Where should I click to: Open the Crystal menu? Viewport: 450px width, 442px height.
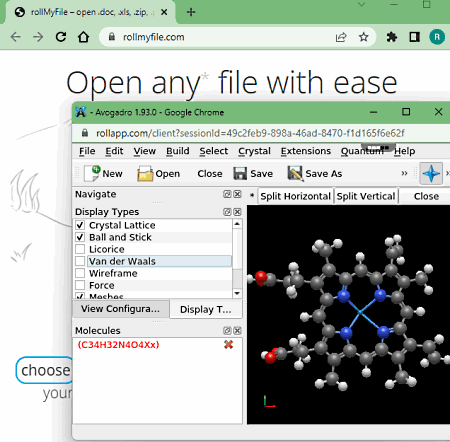point(254,151)
